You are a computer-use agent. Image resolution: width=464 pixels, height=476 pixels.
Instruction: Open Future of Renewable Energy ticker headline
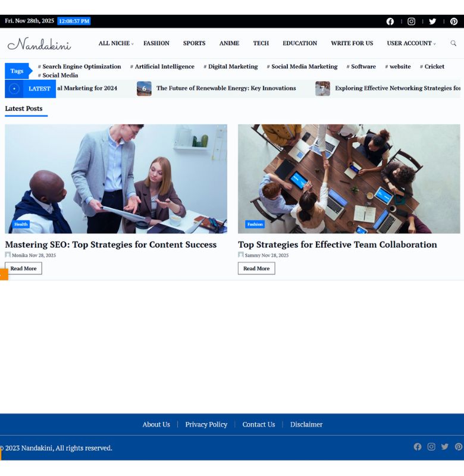tap(226, 88)
